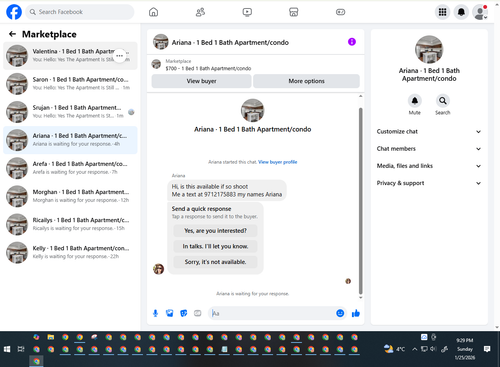Open the Facebook apps menu grid icon
The image size is (500, 367).
click(442, 12)
